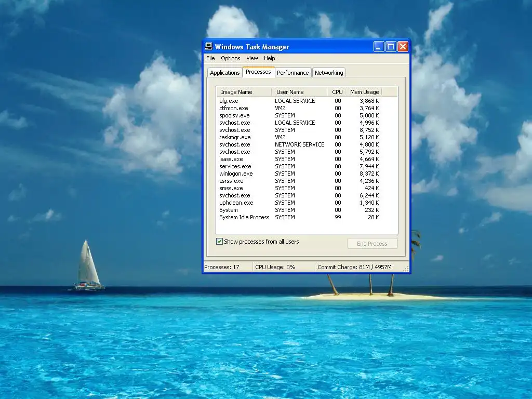Select the uphclean.exe process
The height and width of the screenshot is (399, 532).
[307, 203]
